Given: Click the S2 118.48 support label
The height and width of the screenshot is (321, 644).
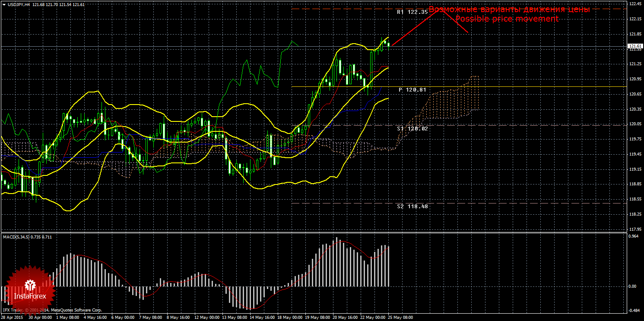Looking at the screenshot, I should [x=412, y=207].
